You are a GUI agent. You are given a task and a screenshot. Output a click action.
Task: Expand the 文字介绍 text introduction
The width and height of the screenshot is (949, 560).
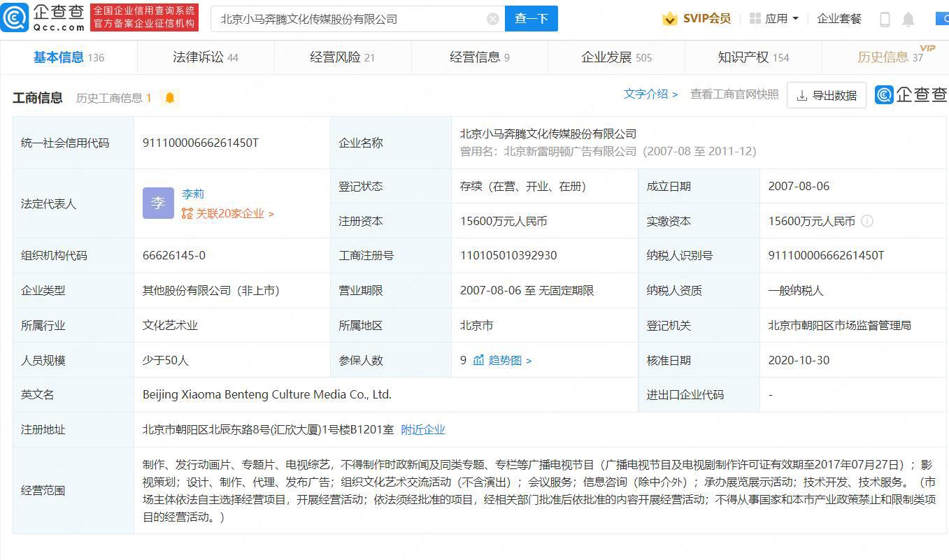650,94
